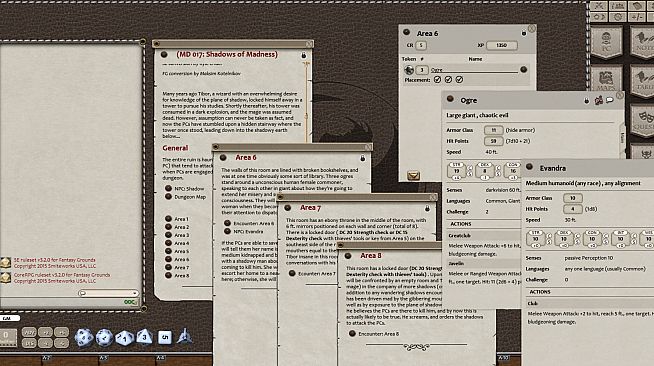Toggle the lock icon in Area 6 story window
The width and height of the screenshot is (654, 366).
362,158
